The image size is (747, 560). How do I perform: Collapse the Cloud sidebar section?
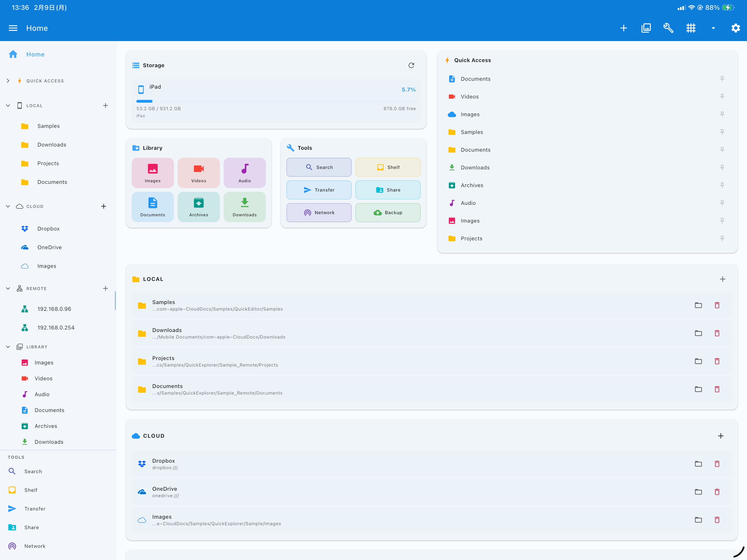point(8,206)
